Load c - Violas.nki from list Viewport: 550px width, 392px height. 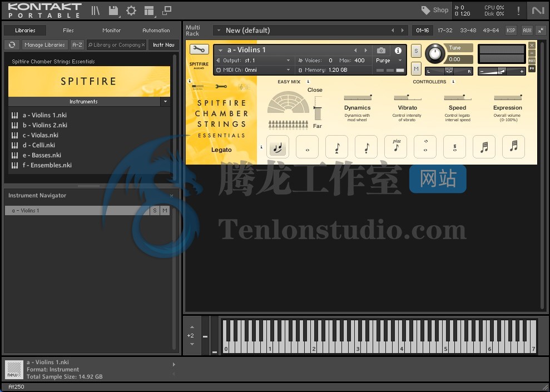point(41,135)
